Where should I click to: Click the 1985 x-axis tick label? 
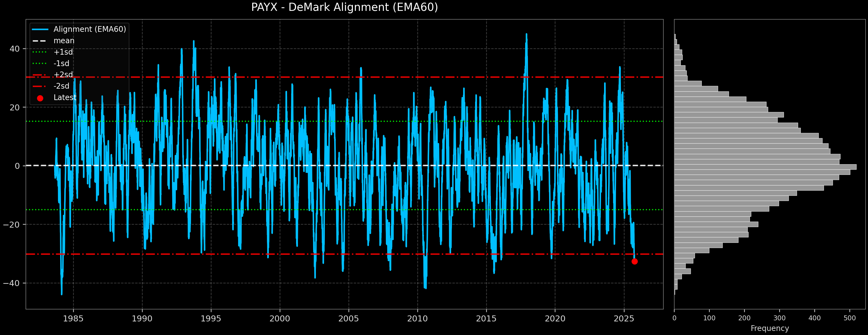click(x=73, y=318)
